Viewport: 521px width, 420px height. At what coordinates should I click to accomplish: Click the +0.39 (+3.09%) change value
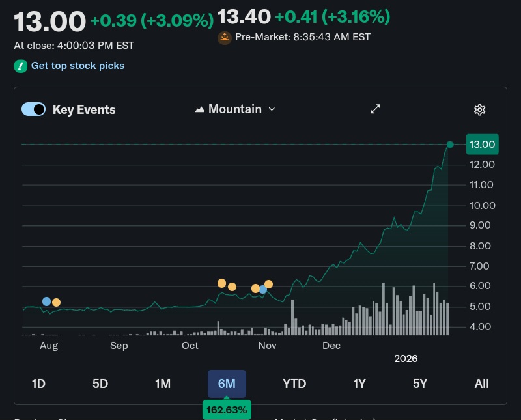(x=152, y=21)
